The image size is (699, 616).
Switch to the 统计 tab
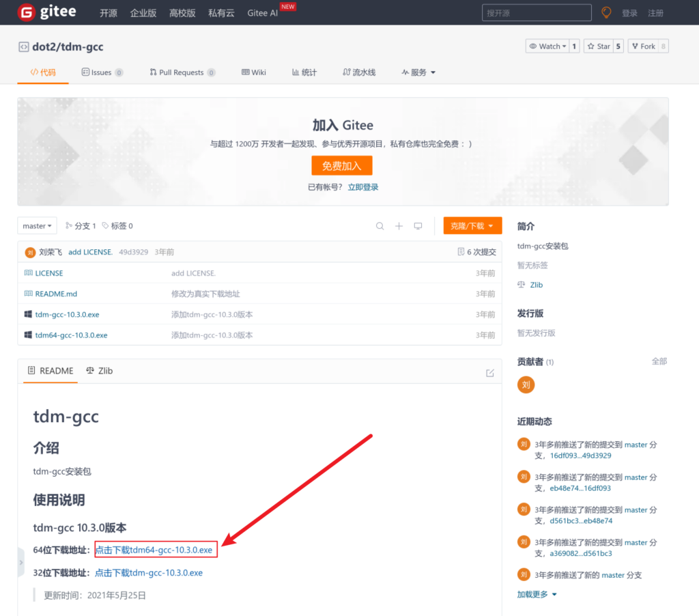[x=304, y=72]
